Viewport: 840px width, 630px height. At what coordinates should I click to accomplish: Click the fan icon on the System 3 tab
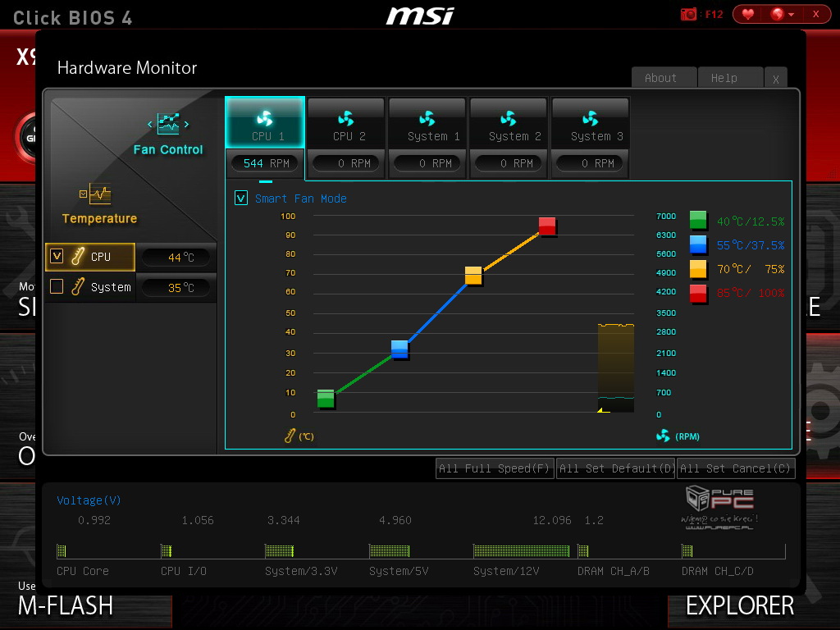click(x=590, y=118)
